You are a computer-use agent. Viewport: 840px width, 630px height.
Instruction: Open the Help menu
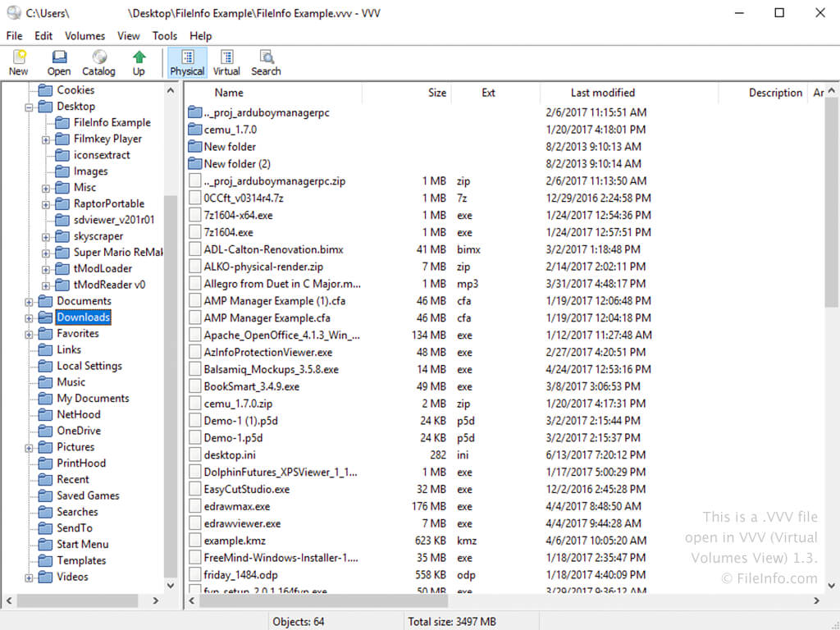[200, 36]
